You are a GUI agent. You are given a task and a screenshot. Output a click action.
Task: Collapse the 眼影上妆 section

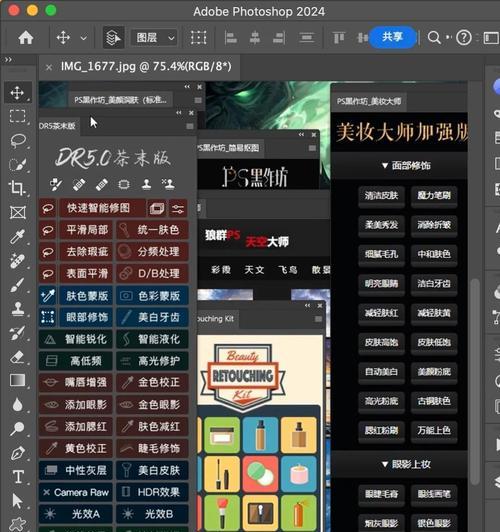(406, 464)
